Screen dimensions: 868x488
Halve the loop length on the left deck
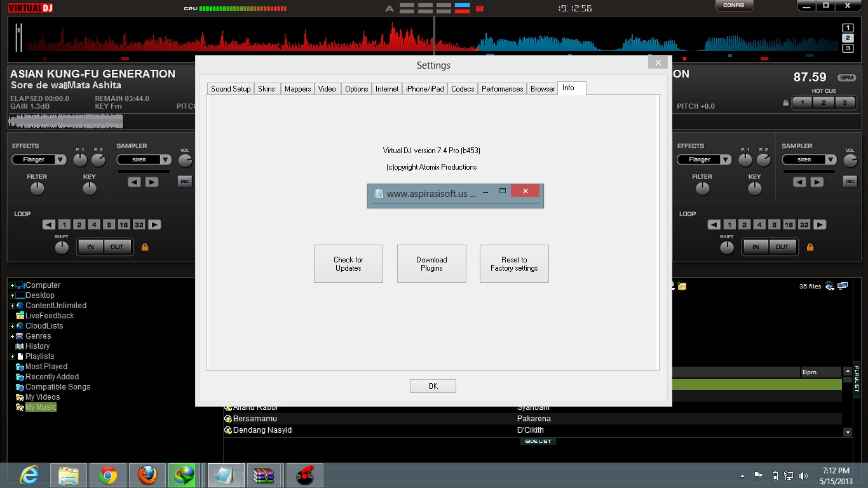click(x=49, y=224)
